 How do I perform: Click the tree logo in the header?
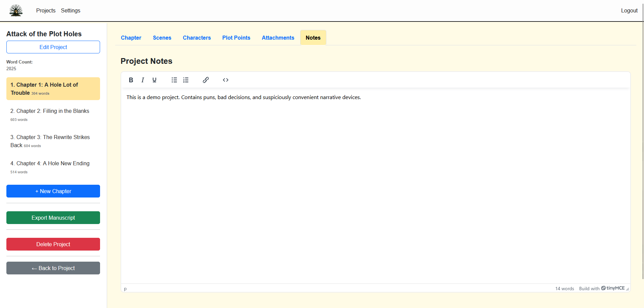16,10
